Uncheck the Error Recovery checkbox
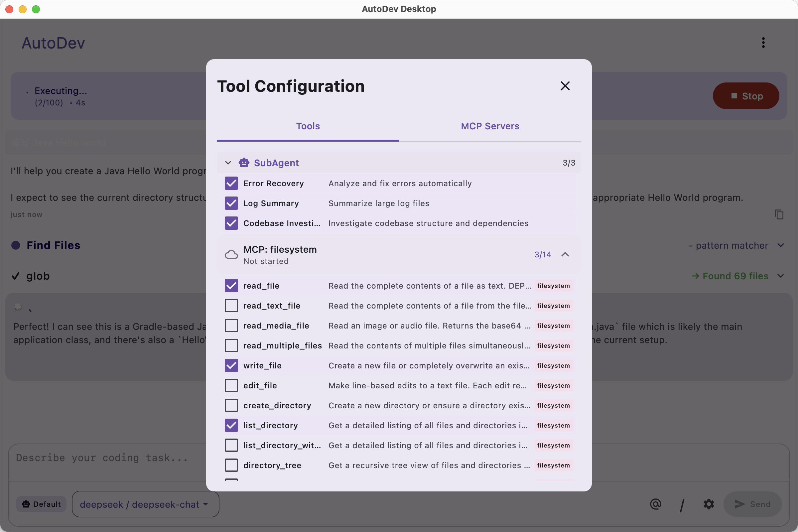This screenshot has width=798, height=532. [231, 183]
